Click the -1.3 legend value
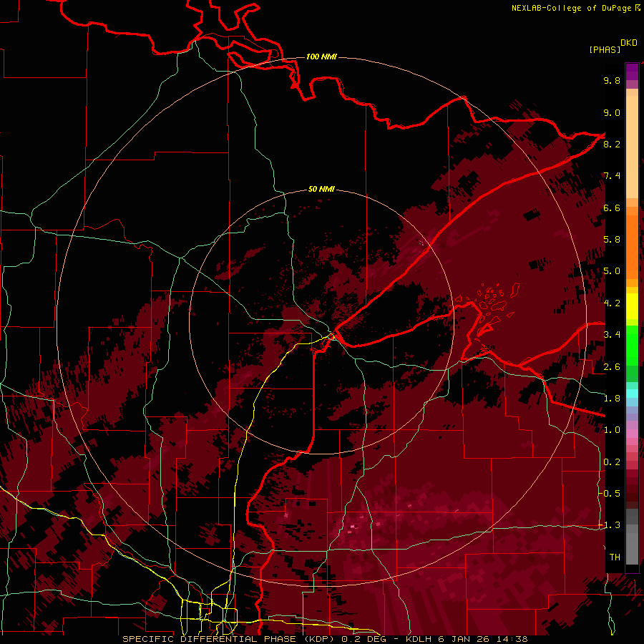 pyautogui.click(x=610, y=525)
